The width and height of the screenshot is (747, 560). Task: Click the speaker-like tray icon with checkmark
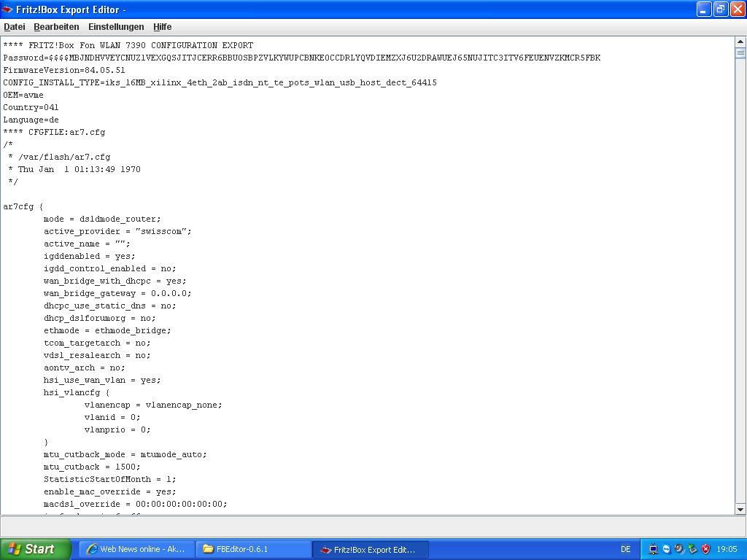(679, 550)
